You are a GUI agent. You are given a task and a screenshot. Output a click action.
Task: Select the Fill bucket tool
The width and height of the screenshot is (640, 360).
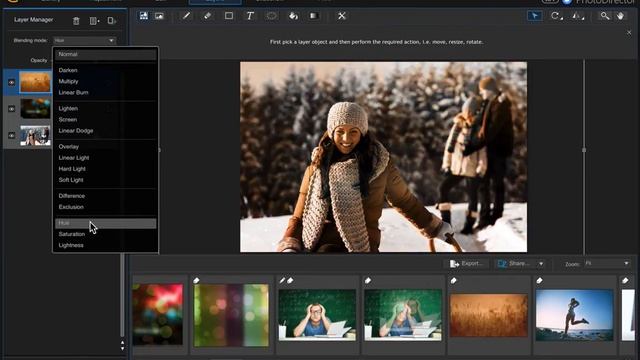pyautogui.click(x=293, y=16)
